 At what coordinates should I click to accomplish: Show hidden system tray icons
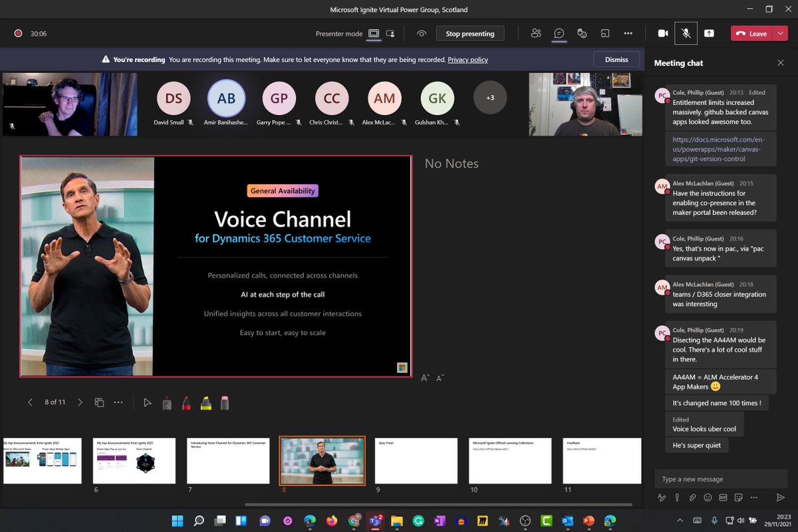click(680, 520)
